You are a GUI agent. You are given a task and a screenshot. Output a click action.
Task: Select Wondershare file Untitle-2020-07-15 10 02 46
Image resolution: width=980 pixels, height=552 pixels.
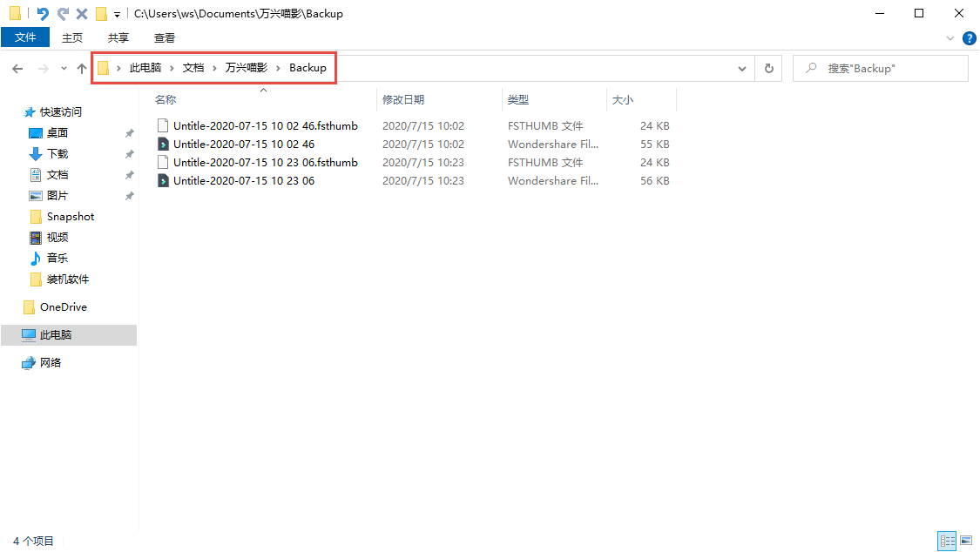[x=244, y=145]
